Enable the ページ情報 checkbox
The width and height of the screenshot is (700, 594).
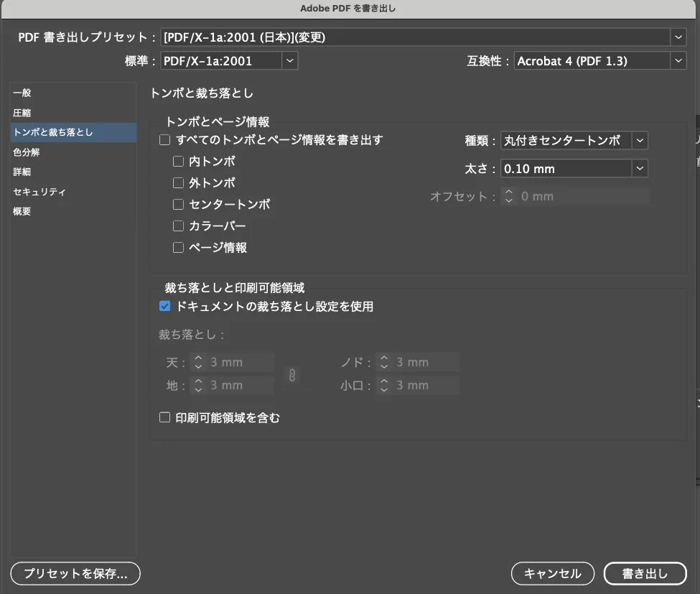(x=178, y=247)
